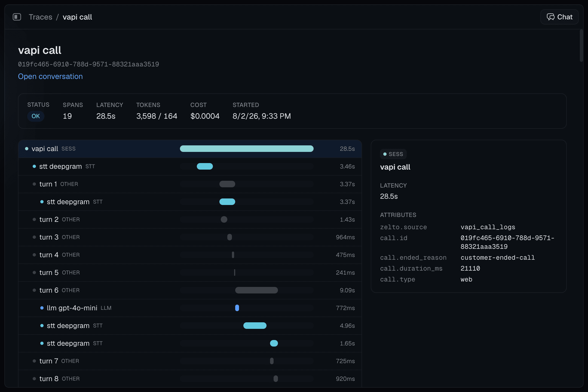The height and width of the screenshot is (392, 588).
Task: Select the turn 8 span row
Action: pyautogui.click(x=190, y=379)
